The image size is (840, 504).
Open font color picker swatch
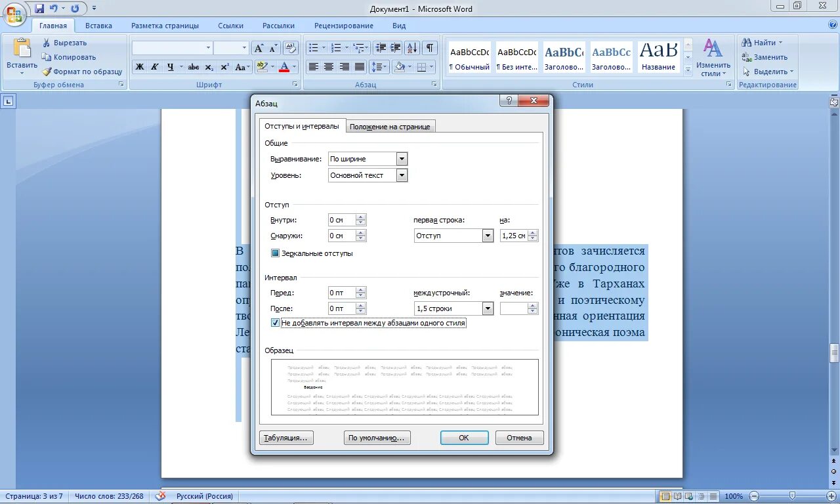284,67
